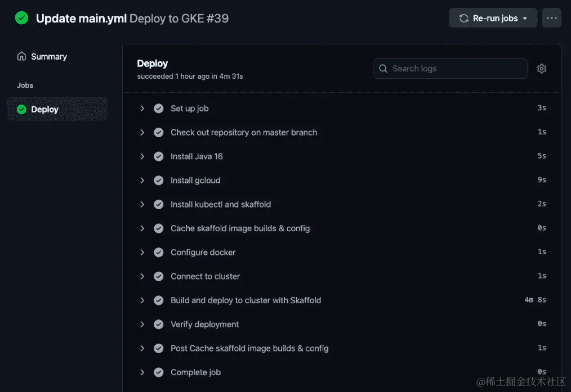Open the three-dots more options menu

tap(551, 18)
